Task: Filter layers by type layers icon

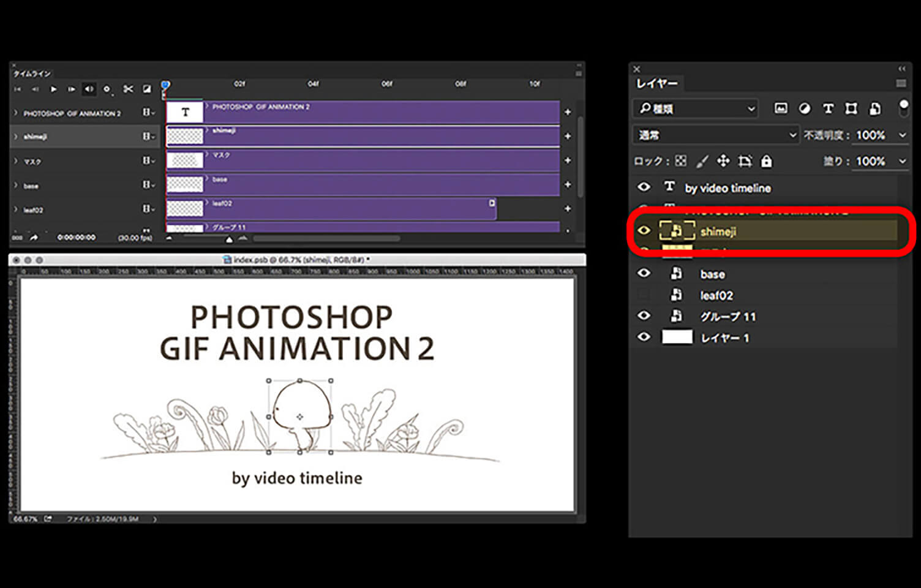Action: [828, 108]
